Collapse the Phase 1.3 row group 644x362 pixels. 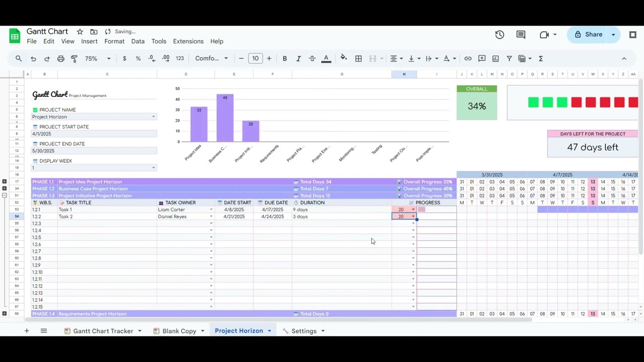point(5,196)
